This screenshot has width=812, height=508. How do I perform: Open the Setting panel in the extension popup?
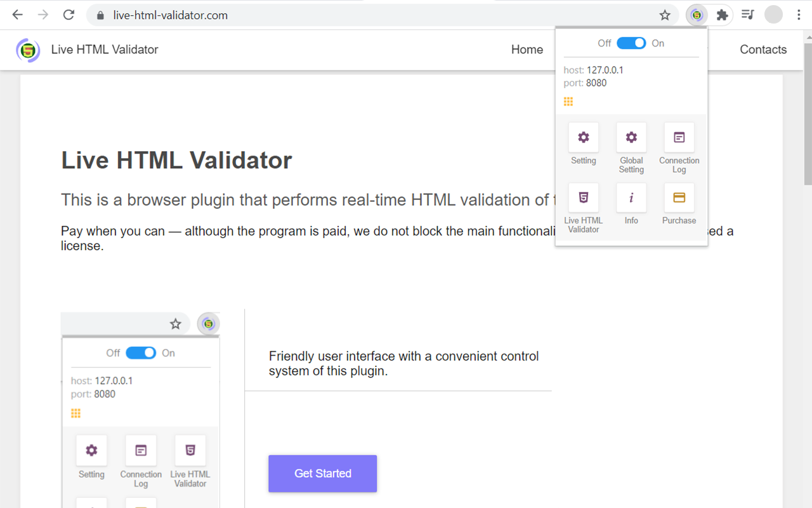click(x=583, y=137)
